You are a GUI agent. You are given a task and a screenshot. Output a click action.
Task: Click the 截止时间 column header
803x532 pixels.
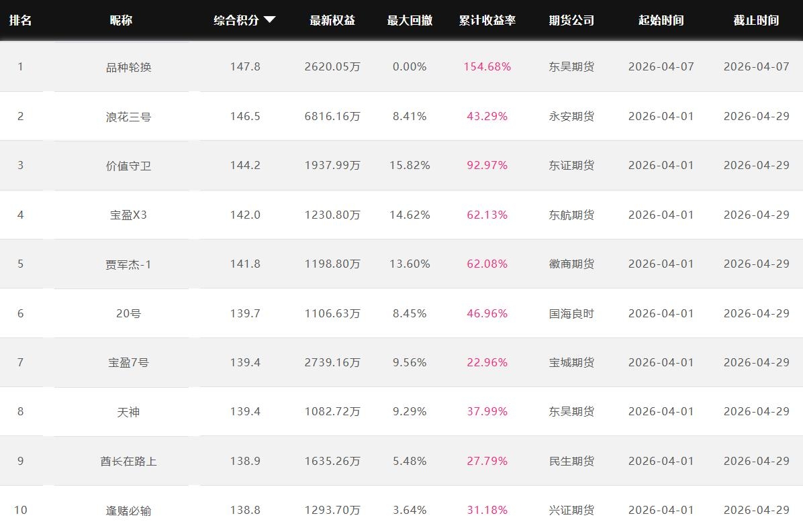click(756, 20)
